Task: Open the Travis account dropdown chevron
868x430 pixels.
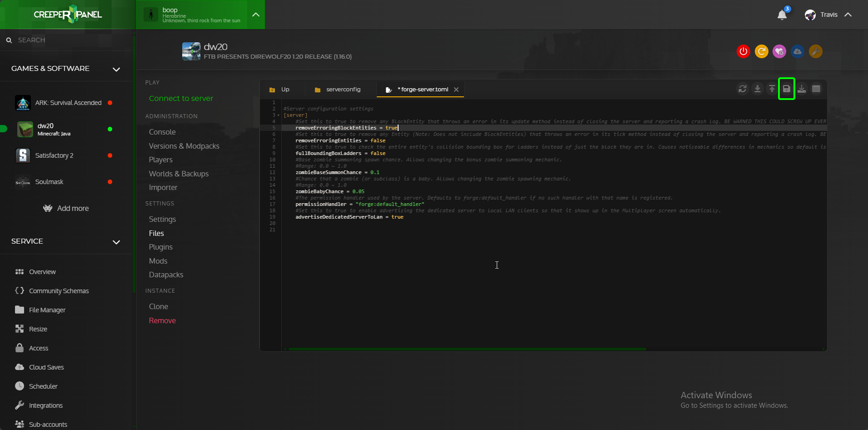Action: pyautogui.click(x=848, y=15)
